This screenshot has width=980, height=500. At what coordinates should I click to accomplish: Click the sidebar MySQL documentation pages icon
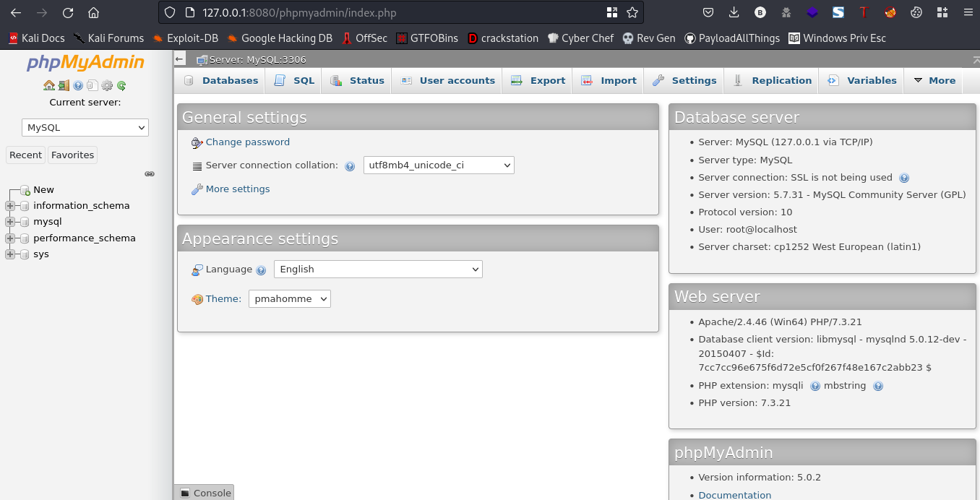[93, 85]
